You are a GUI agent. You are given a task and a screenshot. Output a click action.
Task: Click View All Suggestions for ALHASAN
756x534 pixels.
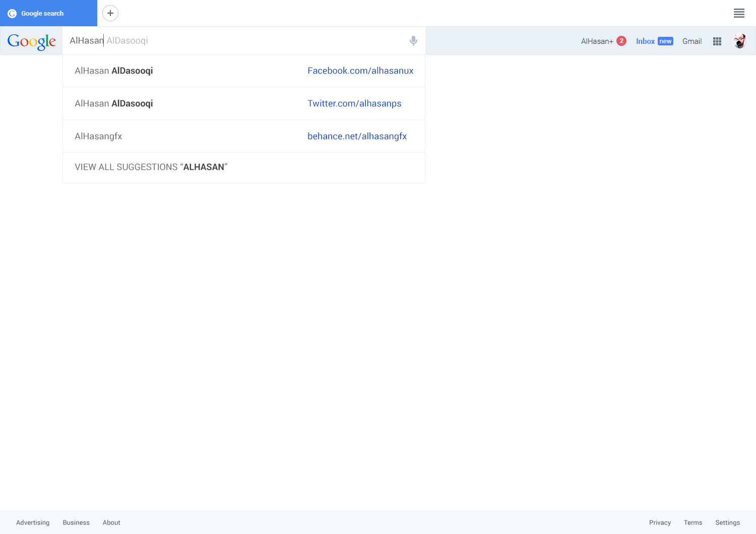click(x=151, y=167)
